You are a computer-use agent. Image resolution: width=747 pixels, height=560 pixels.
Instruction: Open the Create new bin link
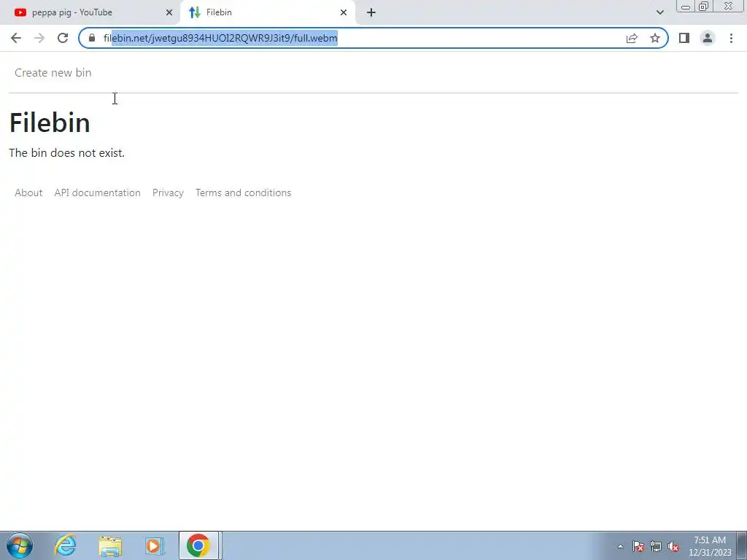[x=53, y=73]
